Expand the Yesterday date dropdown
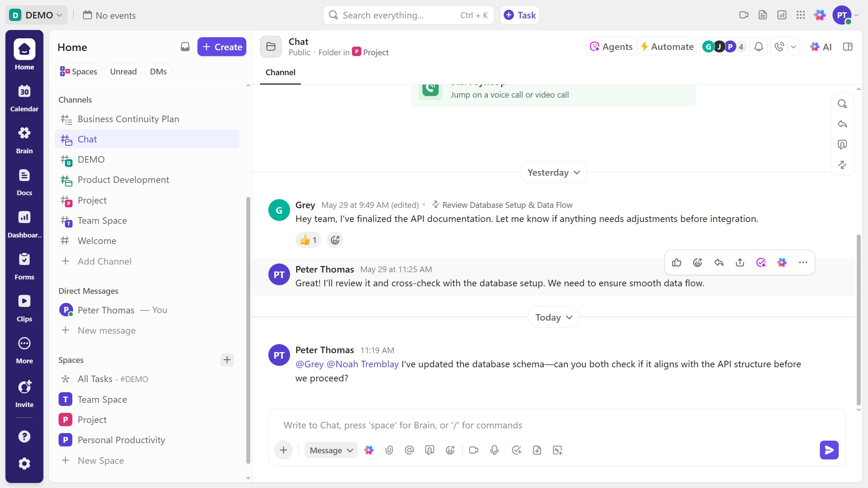 (553, 172)
